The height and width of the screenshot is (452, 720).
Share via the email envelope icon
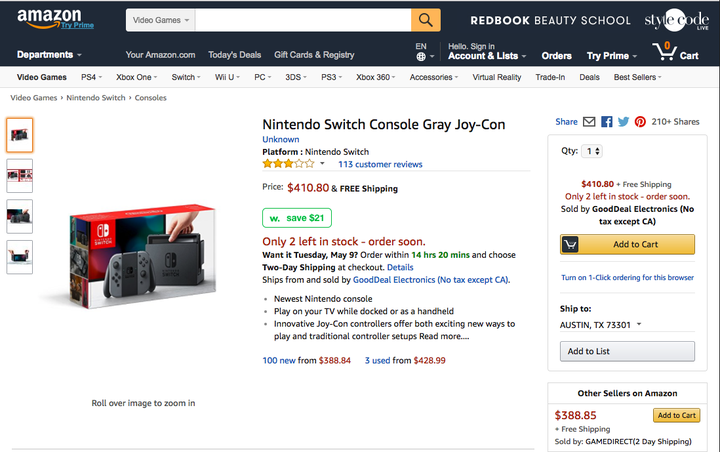[589, 122]
